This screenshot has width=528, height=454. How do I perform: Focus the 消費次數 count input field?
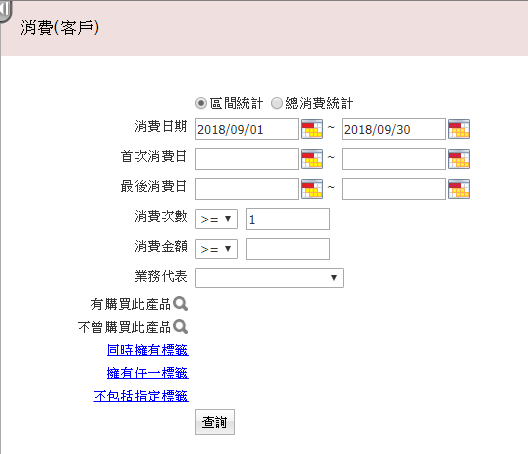tap(288, 219)
